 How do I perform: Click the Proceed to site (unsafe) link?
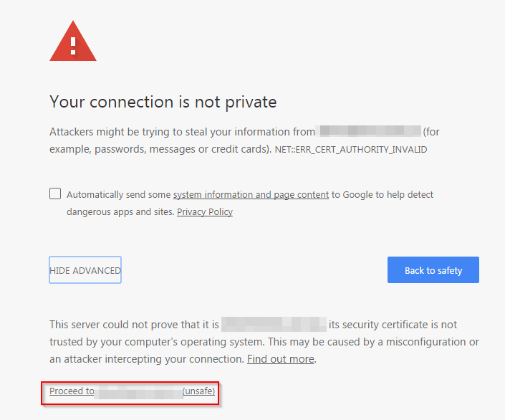(x=132, y=391)
